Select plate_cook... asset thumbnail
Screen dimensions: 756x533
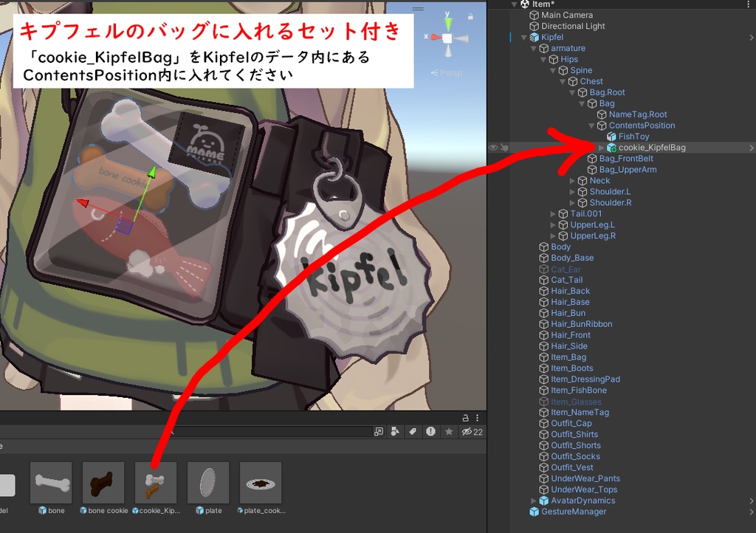[x=261, y=482]
